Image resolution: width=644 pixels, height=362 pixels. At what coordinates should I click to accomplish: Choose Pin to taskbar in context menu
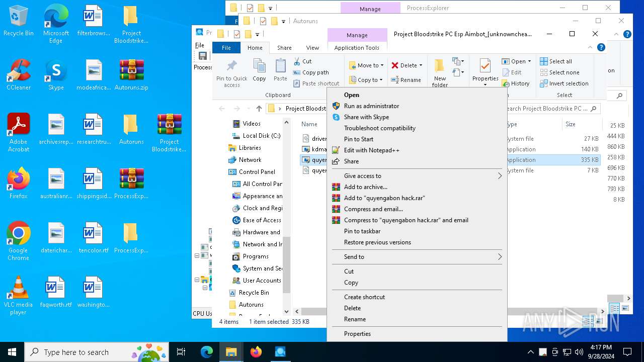point(417,231)
